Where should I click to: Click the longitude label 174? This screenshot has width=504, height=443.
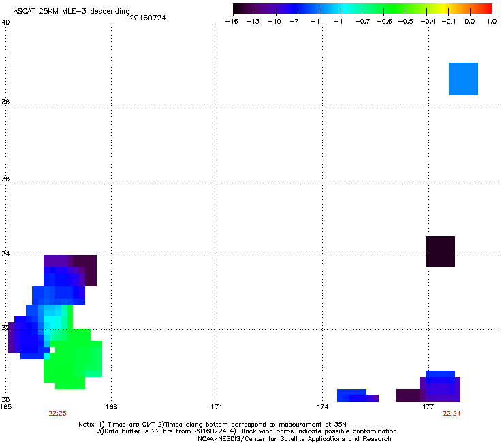pos(323,407)
